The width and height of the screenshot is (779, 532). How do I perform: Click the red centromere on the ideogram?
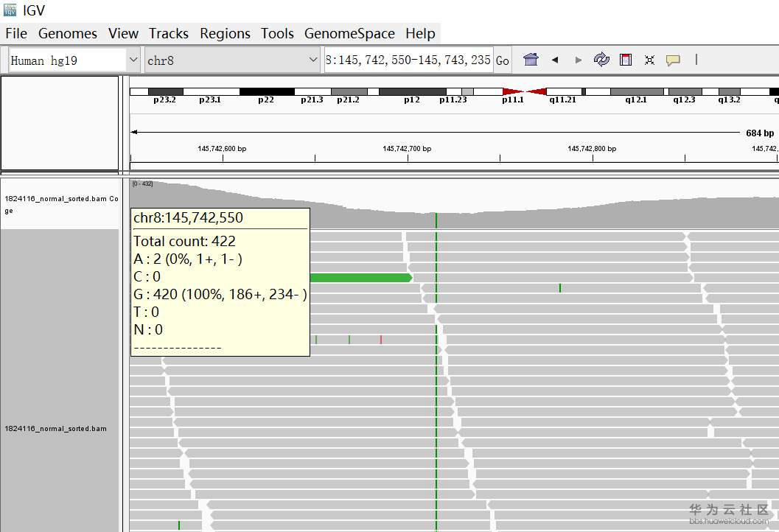525,92
